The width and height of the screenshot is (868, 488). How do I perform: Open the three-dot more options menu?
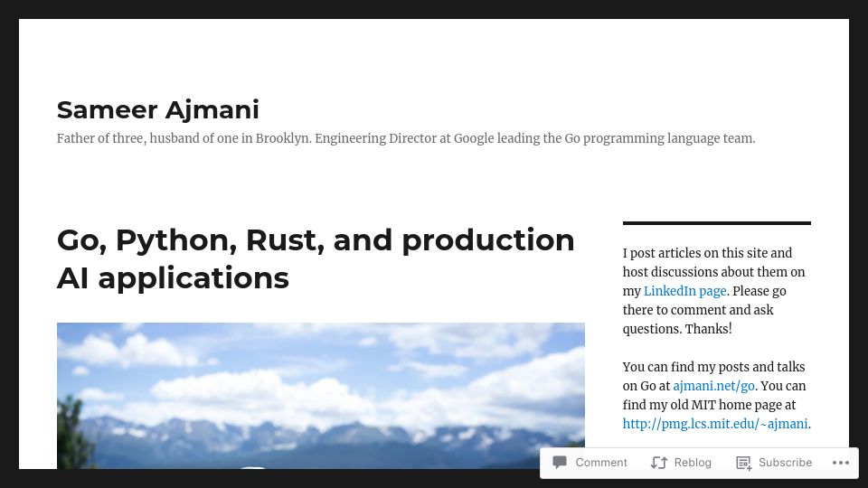click(x=840, y=463)
